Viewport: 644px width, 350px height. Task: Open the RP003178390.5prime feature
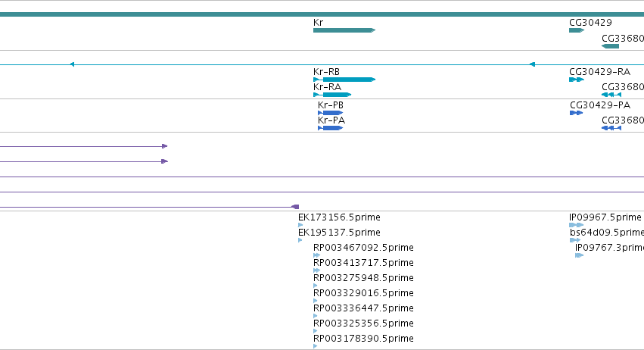pyautogui.click(x=315, y=346)
